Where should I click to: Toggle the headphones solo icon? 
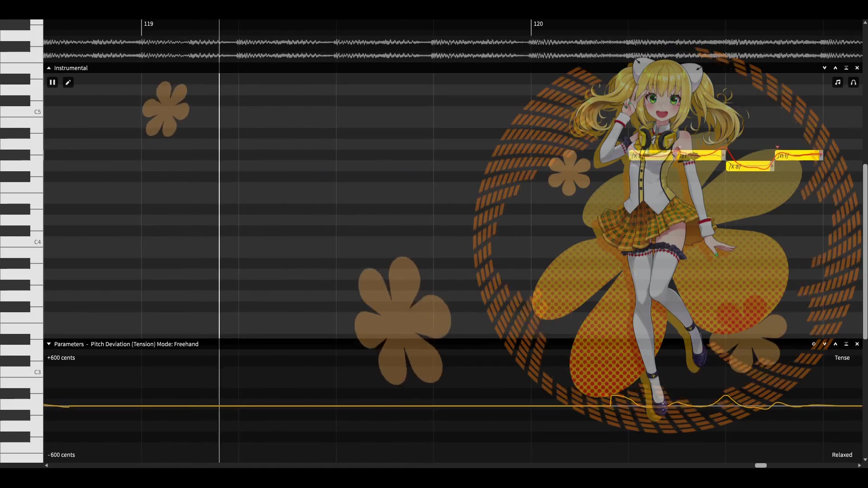point(854,82)
